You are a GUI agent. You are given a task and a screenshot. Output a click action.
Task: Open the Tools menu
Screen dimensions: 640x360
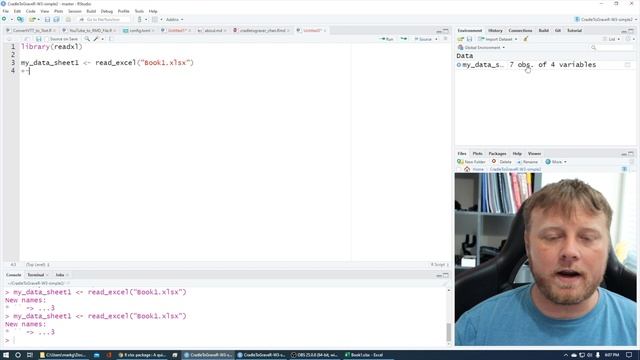(x=139, y=11)
